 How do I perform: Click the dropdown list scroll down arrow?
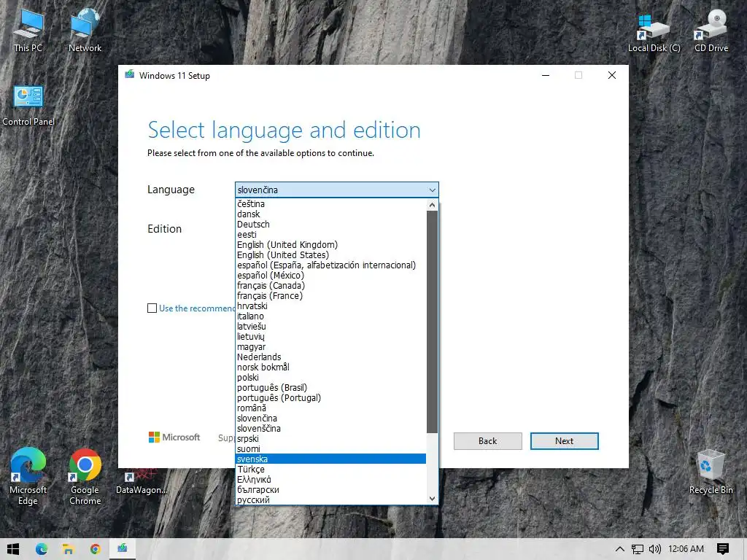pos(432,499)
